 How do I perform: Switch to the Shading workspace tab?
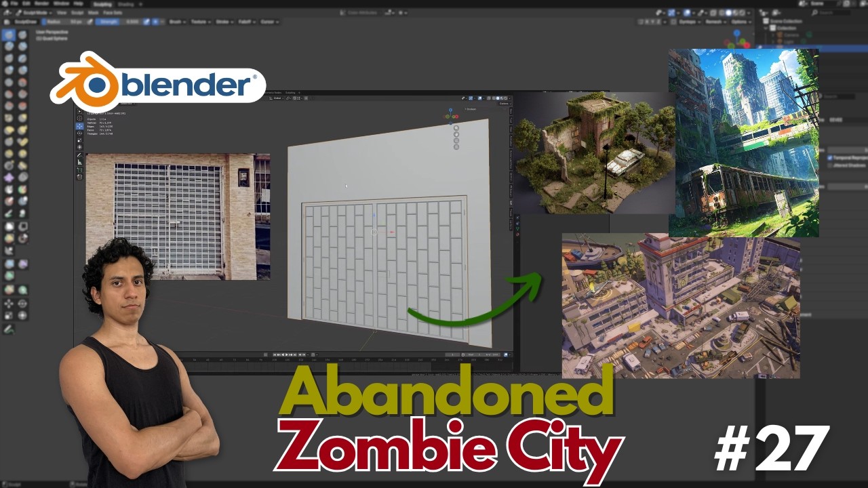click(125, 4)
